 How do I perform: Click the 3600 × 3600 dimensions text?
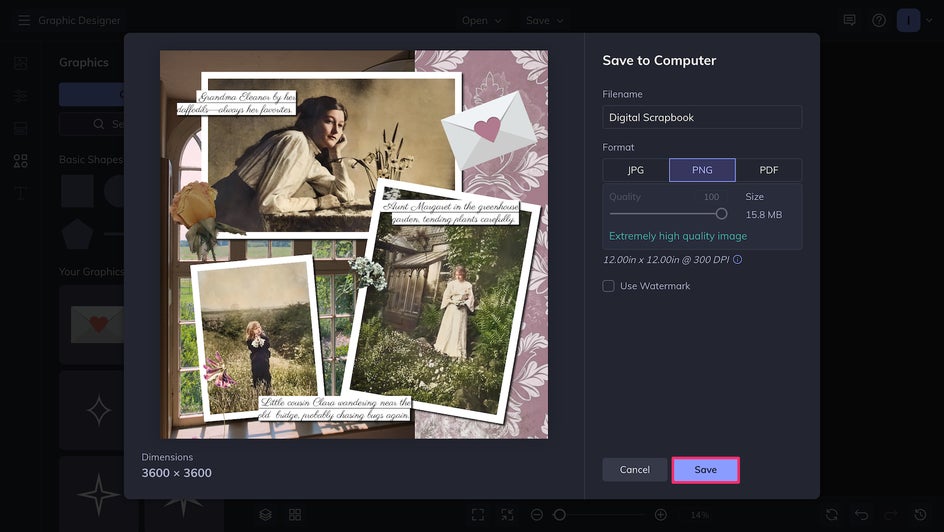tap(176, 473)
